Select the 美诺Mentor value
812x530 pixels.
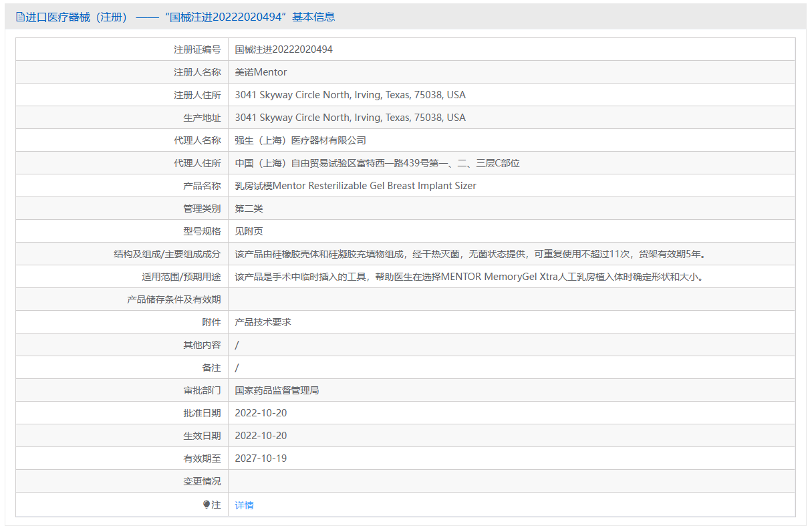pos(261,72)
